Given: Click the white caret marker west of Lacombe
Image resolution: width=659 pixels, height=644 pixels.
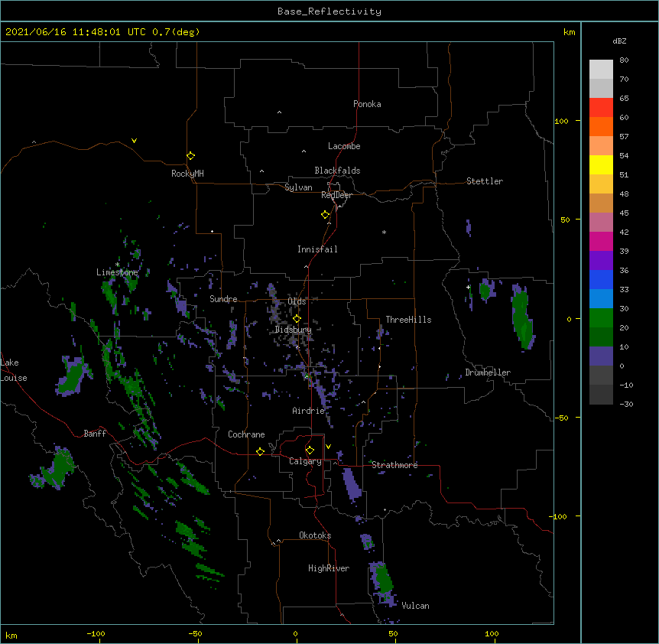Looking at the screenshot, I should (304, 151).
